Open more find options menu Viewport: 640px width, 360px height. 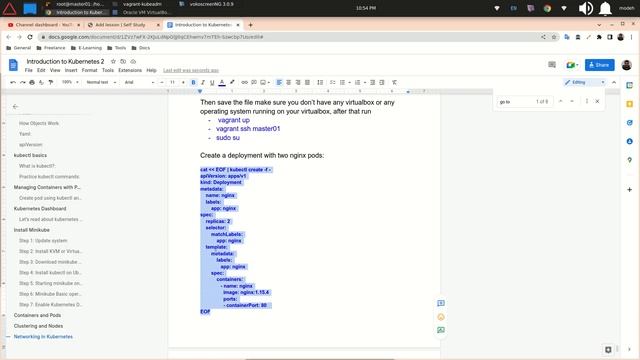pos(587,101)
